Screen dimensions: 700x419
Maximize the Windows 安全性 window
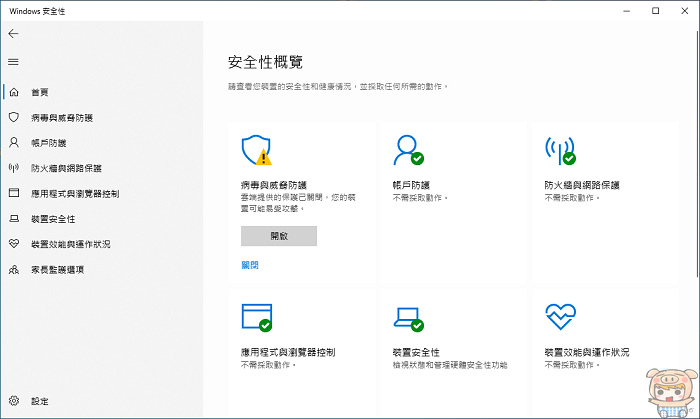click(x=655, y=11)
